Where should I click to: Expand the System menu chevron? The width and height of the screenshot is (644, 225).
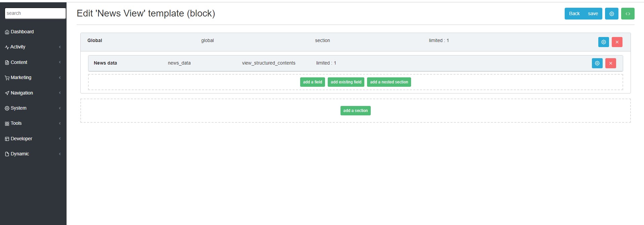click(60, 108)
